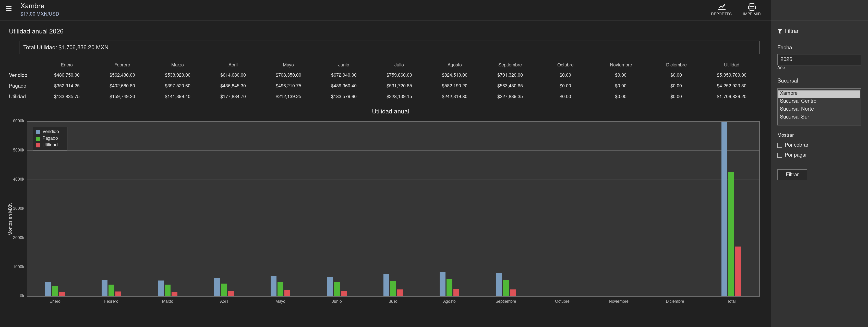
Task: Click total Utilidad value $1,706,836.20 in table
Action: click(x=731, y=97)
